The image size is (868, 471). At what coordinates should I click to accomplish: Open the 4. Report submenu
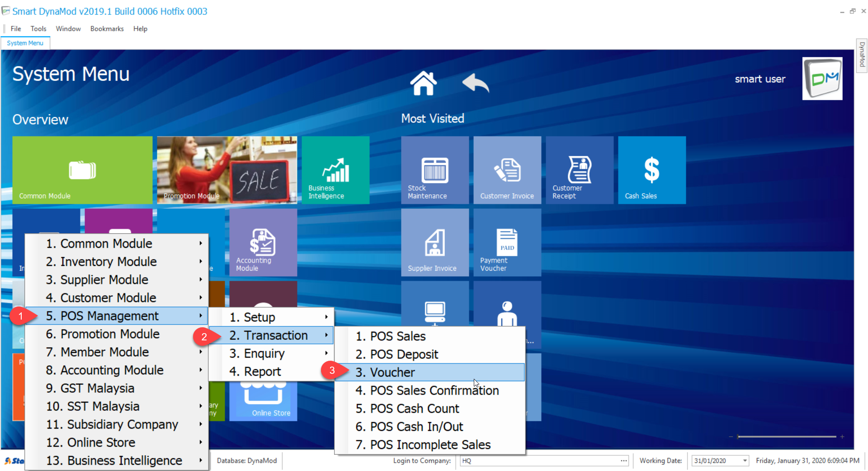tap(271, 371)
